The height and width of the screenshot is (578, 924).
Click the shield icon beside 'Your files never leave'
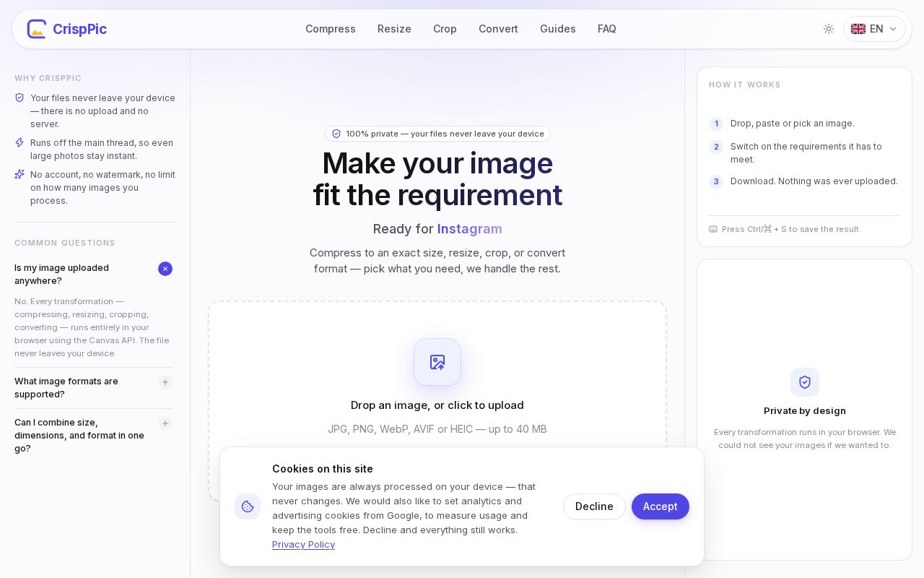[19, 98]
